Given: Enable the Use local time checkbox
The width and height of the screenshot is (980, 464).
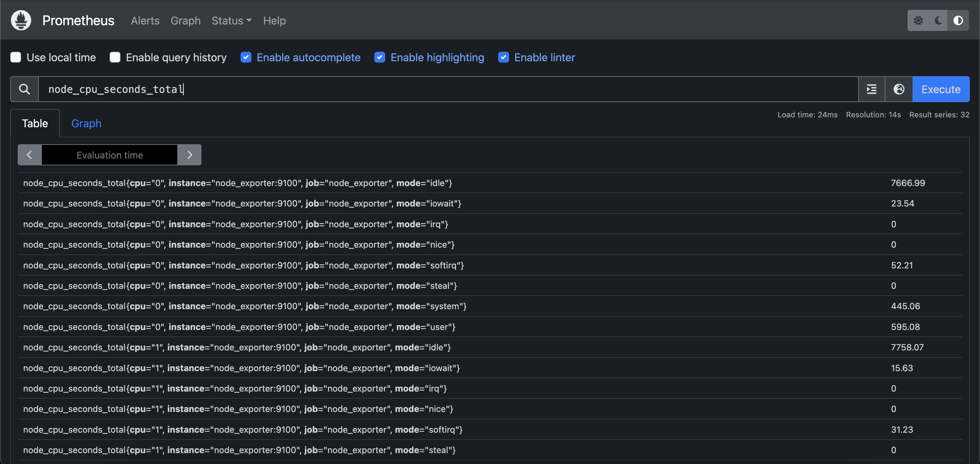Looking at the screenshot, I should pos(16,57).
